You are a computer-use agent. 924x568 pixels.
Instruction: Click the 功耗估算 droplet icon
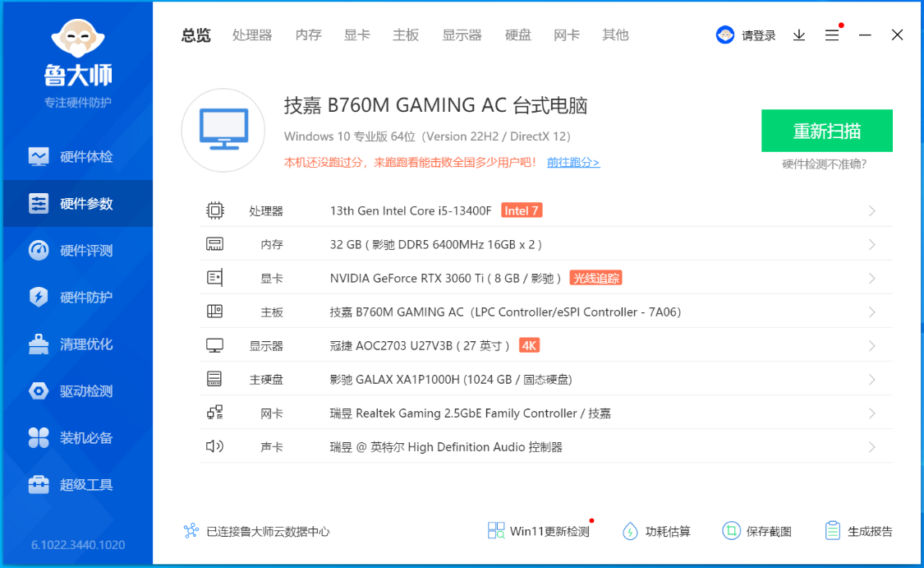coord(630,531)
